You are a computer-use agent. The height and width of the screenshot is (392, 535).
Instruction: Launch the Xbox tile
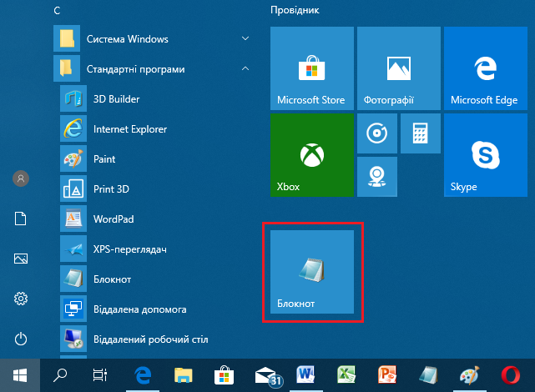coord(312,155)
